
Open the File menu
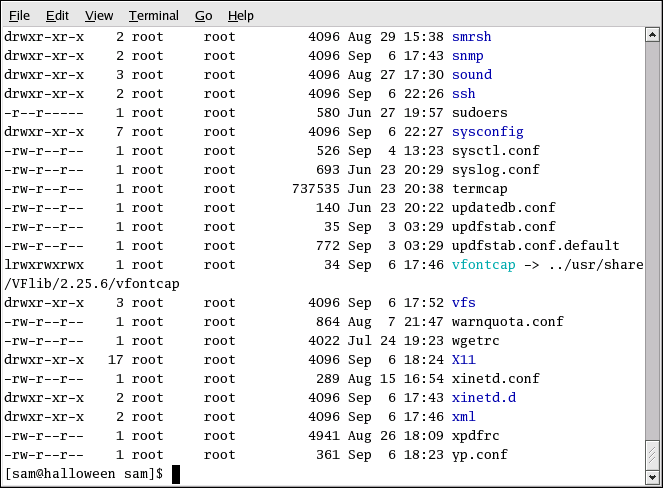(19, 15)
